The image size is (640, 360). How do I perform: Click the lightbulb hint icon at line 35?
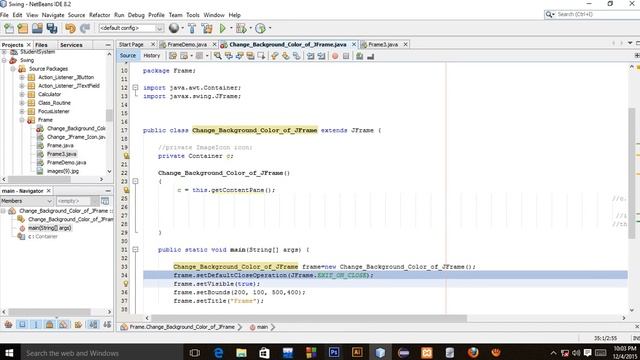(x=126, y=283)
